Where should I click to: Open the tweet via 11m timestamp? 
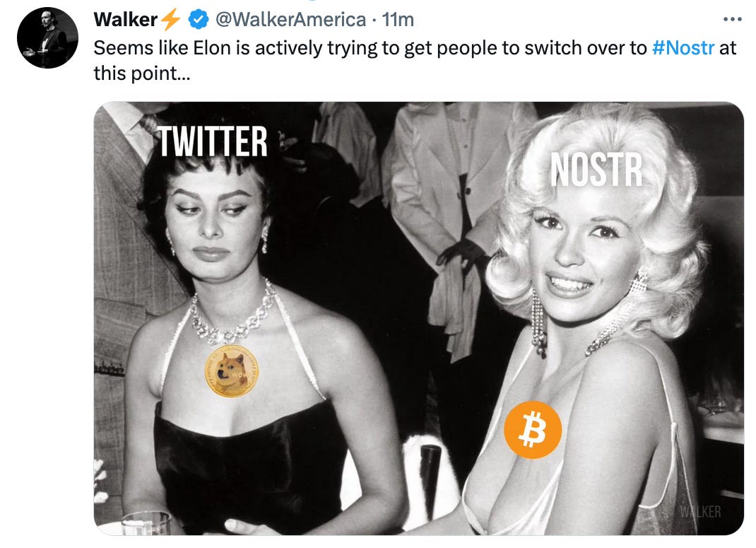click(x=398, y=20)
